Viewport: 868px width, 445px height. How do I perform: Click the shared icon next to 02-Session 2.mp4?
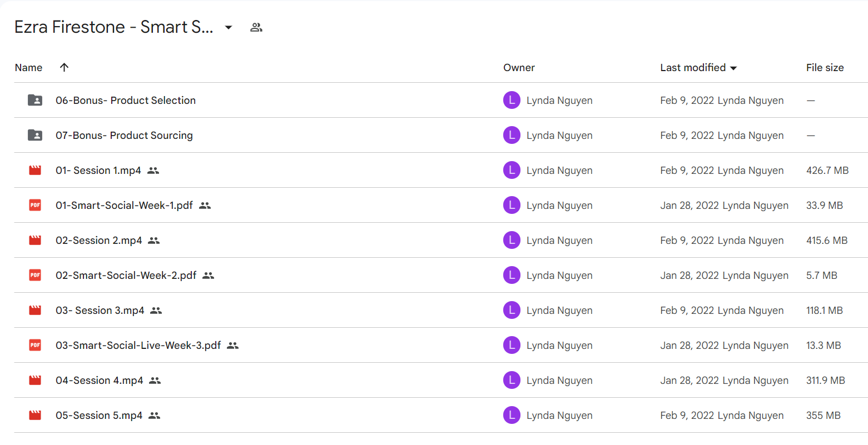point(154,241)
